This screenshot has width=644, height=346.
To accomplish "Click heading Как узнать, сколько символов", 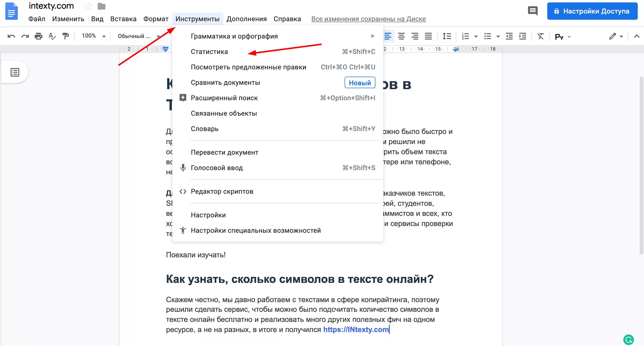I will coord(300,279).
